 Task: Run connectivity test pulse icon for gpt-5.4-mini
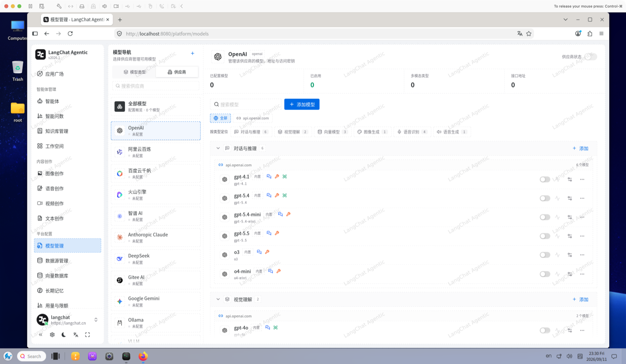click(x=558, y=217)
